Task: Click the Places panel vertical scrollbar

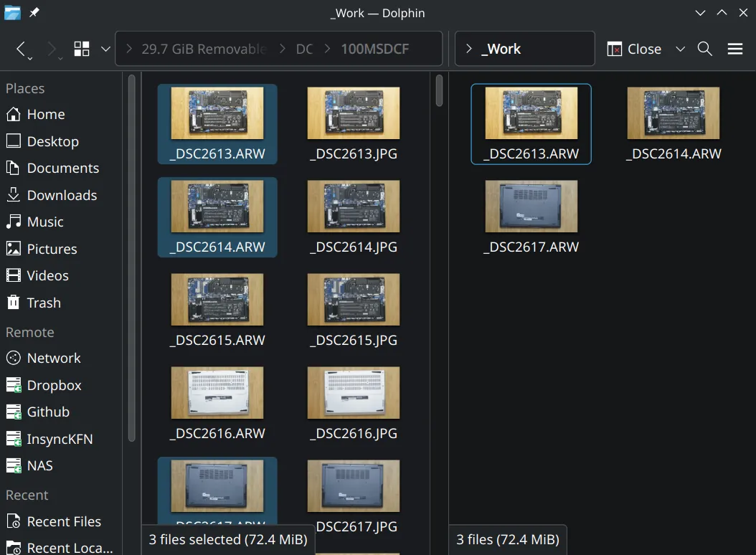Action: (x=132, y=258)
